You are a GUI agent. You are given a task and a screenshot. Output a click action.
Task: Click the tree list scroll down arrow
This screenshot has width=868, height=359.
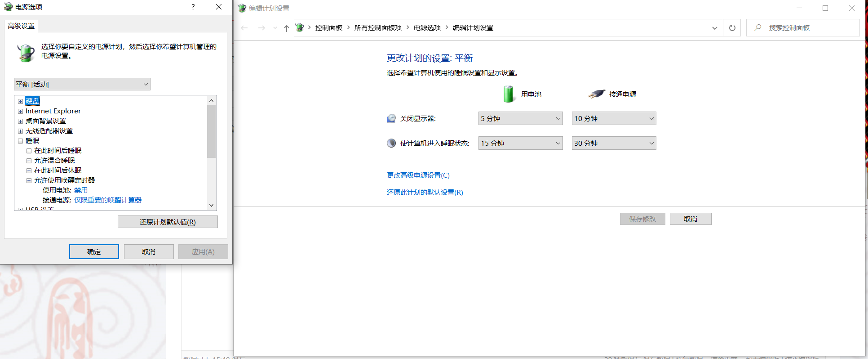tap(212, 205)
